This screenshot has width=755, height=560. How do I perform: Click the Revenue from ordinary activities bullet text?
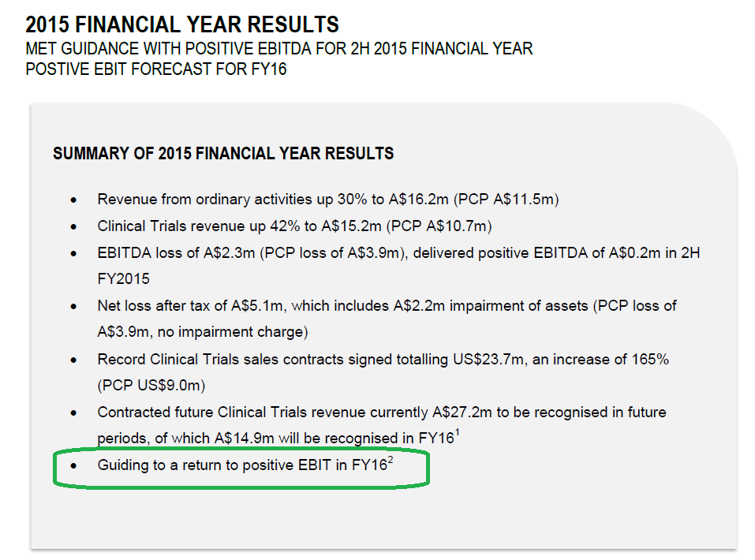[328, 200]
